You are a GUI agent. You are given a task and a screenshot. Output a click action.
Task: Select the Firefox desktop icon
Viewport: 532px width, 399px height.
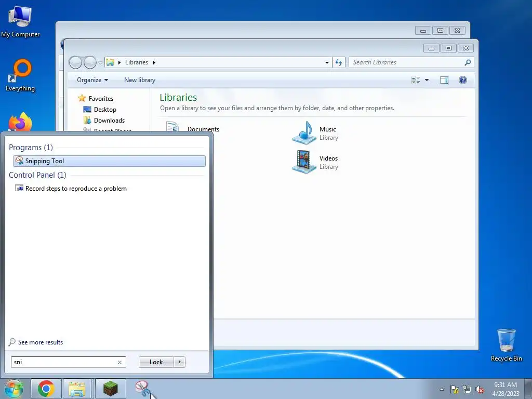20,122
